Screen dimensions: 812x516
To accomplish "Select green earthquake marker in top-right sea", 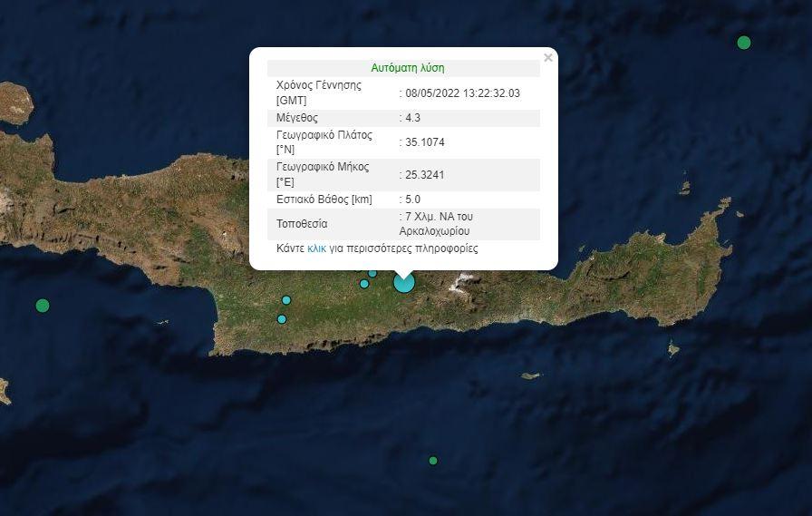I will tap(744, 43).
